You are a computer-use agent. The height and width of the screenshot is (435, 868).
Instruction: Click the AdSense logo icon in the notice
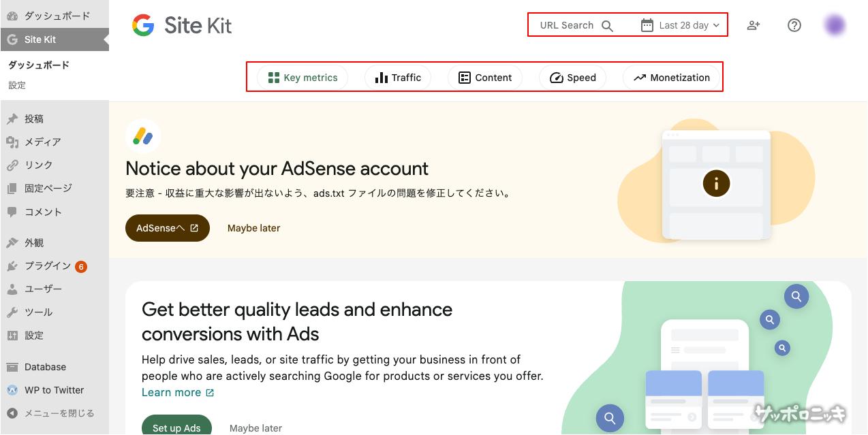click(143, 136)
